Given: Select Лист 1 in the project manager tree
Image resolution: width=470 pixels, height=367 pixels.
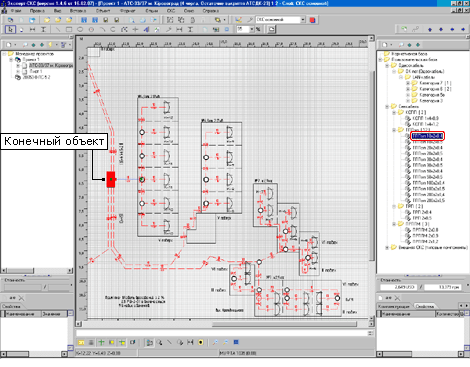Looking at the screenshot, I should tap(36, 71).
